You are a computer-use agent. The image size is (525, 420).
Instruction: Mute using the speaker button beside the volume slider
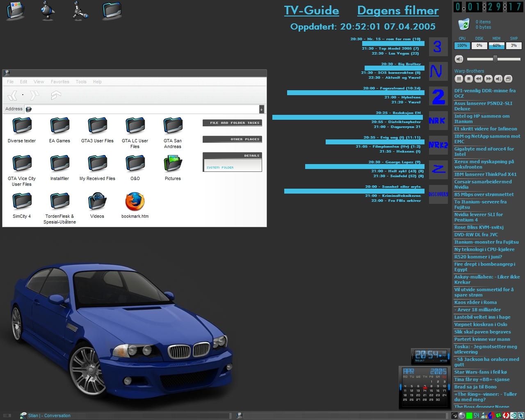[459, 59]
